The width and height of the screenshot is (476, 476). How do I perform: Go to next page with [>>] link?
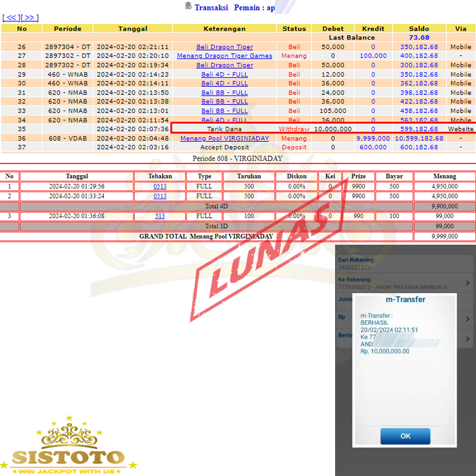pos(30,18)
